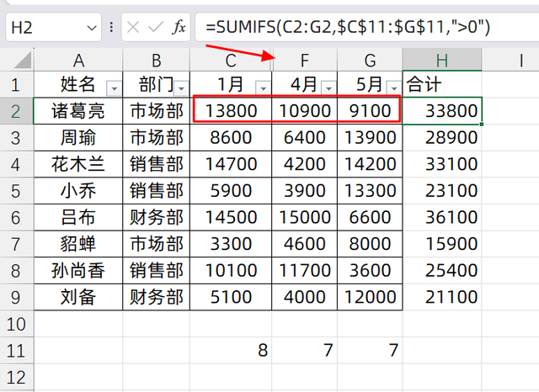Select row 1 header
539x392 pixels.
17,84
